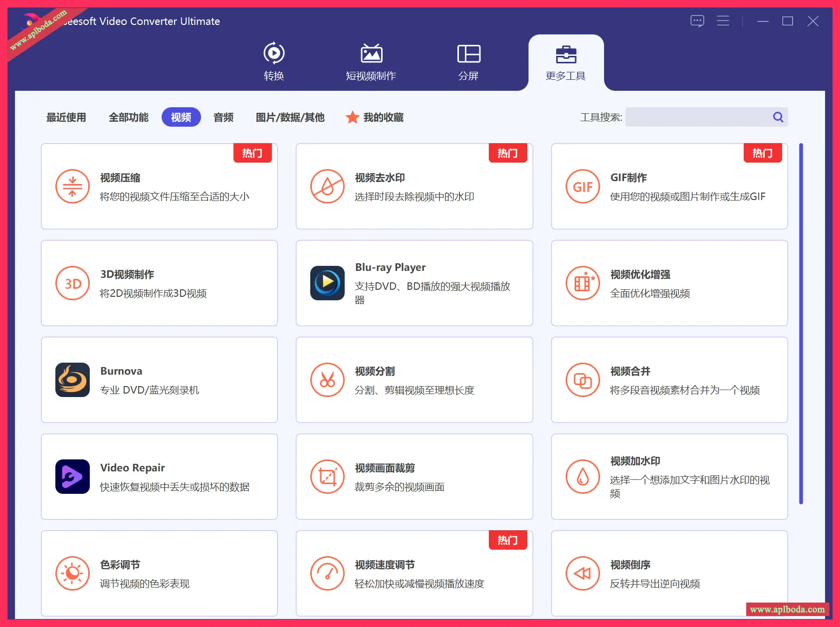
Task: Select the 3D video maker icon
Action: click(72, 283)
